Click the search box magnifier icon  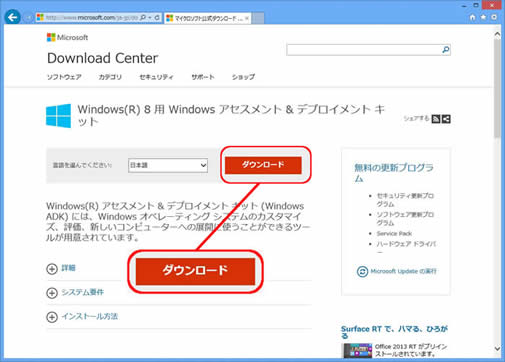point(445,50)
